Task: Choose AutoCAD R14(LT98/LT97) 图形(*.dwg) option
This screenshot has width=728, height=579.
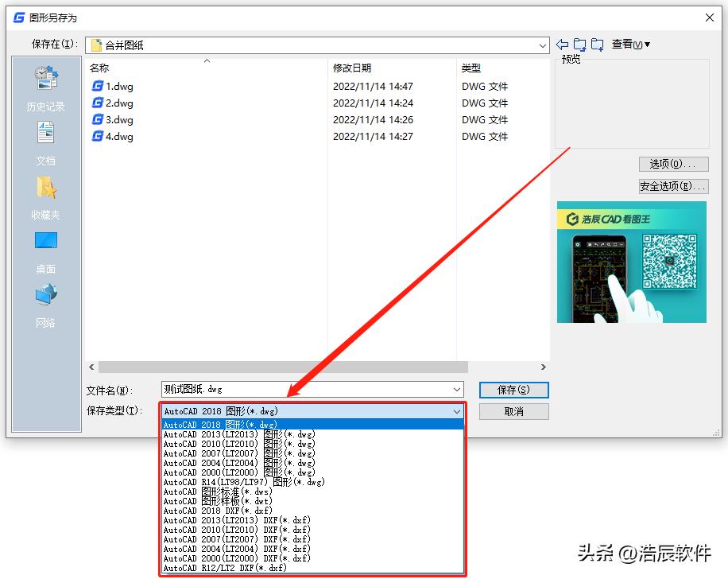Action: [313, 482]
